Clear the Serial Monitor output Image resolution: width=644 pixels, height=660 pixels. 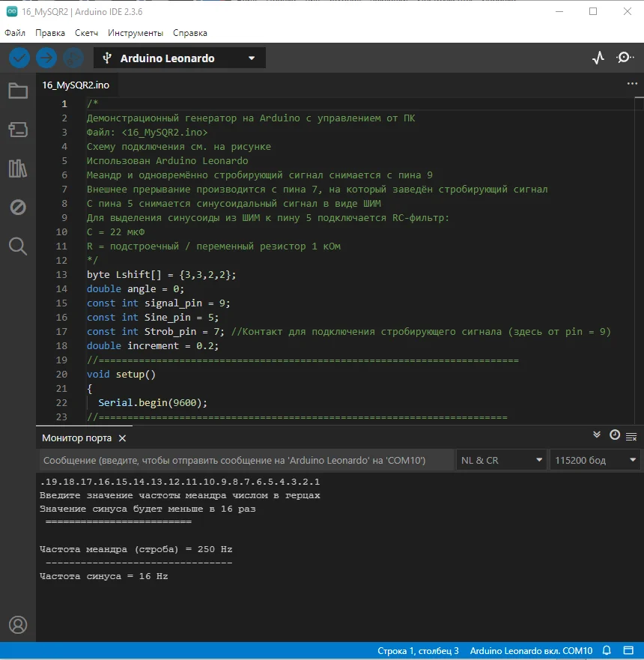pyautogui.click(x=633, y=435)
